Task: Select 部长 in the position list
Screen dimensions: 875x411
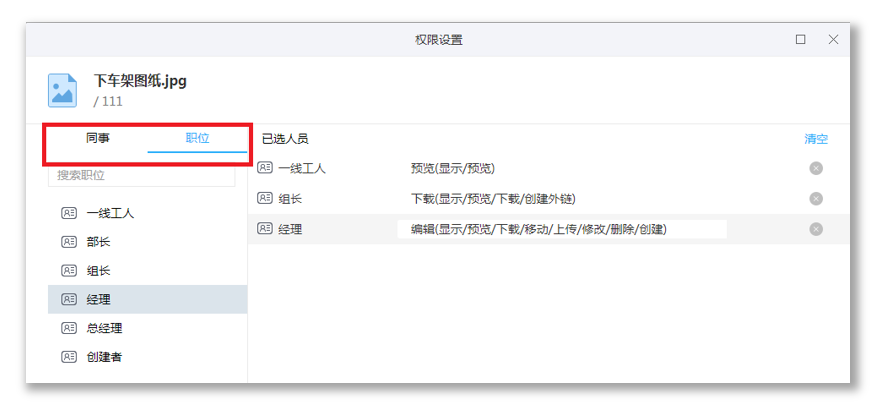Action: tap(148, 242)
